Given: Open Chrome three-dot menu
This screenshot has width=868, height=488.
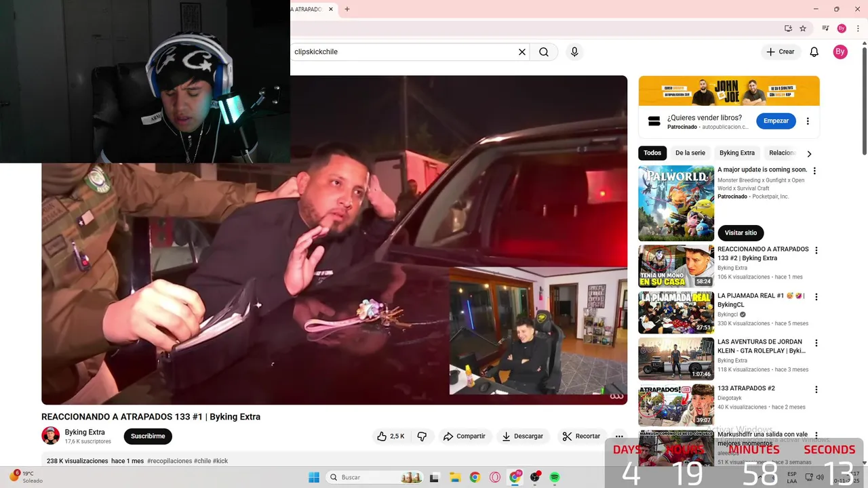Looking at the screenshot, I should click(858, 28).
